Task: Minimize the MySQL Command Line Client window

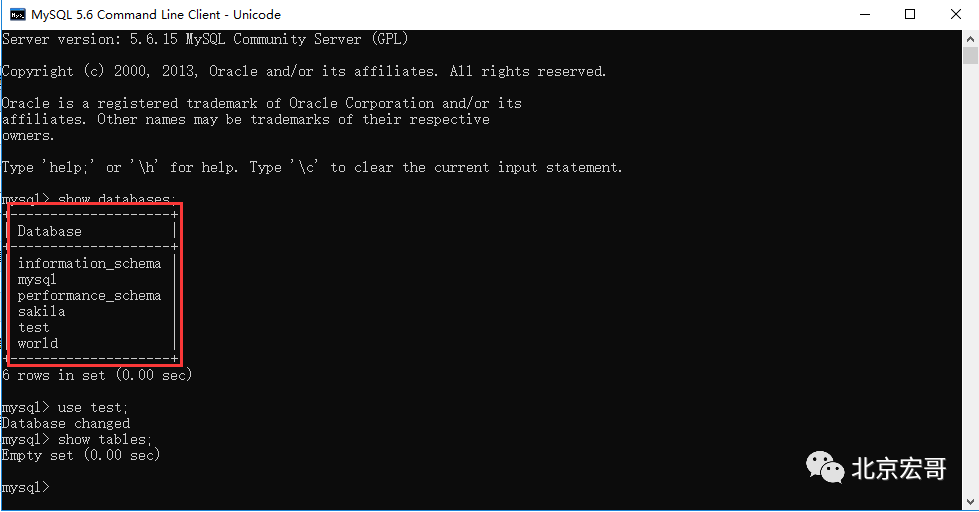Action: point(865,14)
